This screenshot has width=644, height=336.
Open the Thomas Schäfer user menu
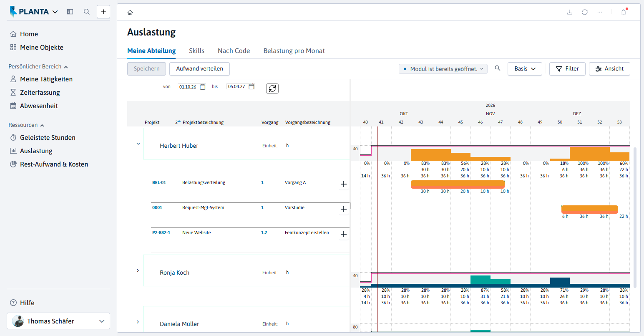[58, 321]
